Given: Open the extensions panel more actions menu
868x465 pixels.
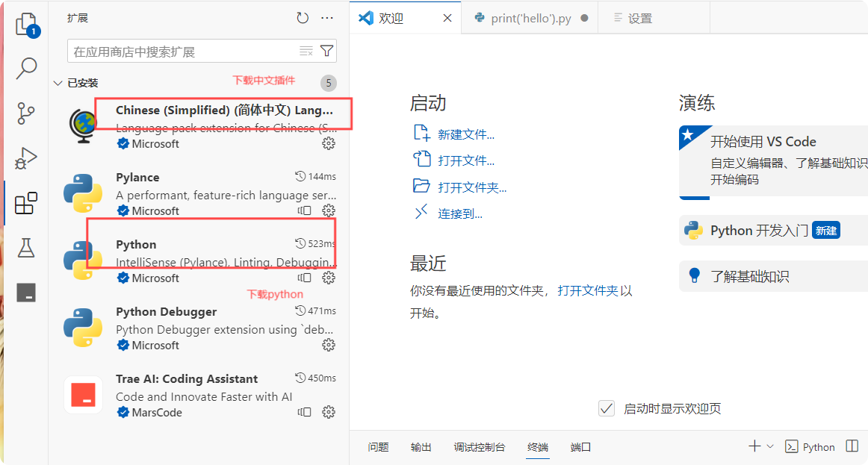Looking at the screenshot, I should click(x=327, y=18).
